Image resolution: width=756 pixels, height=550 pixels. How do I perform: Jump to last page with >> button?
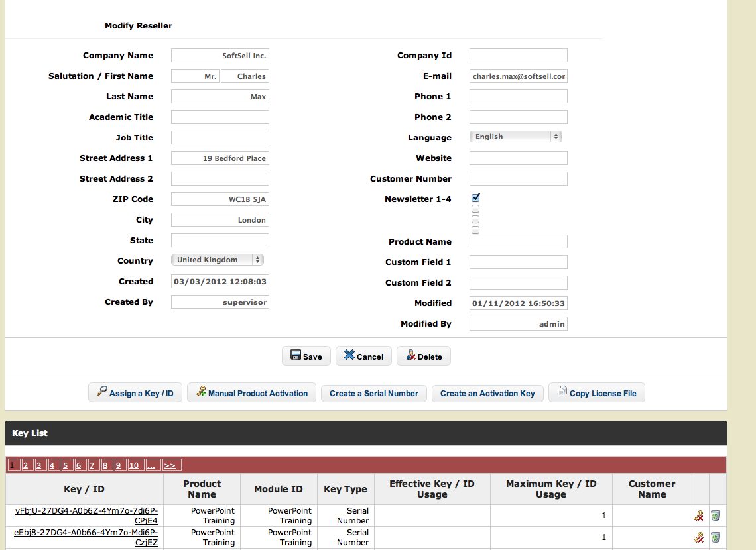click(x=172, y=465)
